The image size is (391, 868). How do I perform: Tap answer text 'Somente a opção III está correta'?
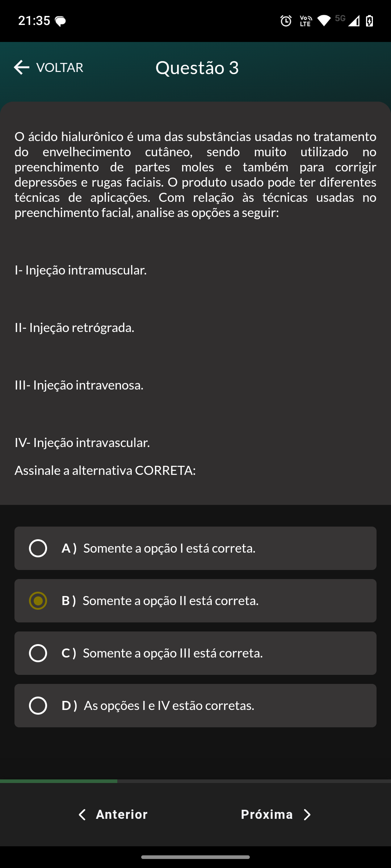(173, 653)
